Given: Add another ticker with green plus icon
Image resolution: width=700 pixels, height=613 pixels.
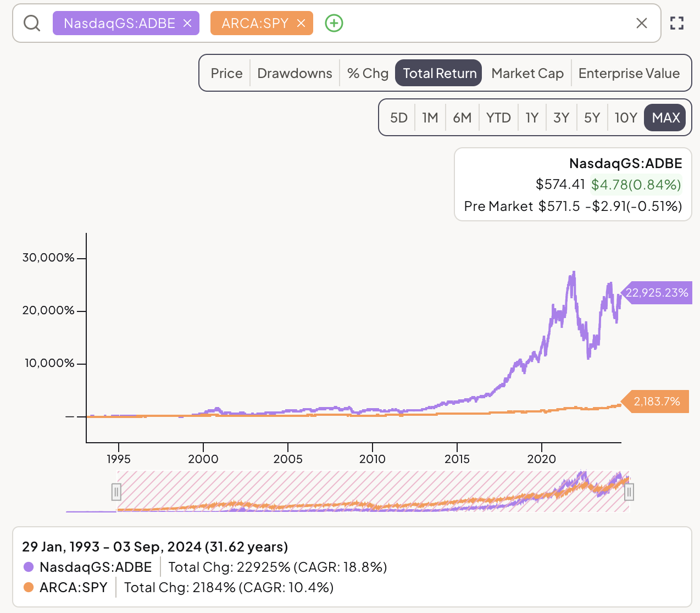Looking at the screenshot, I should pos(334,23).
